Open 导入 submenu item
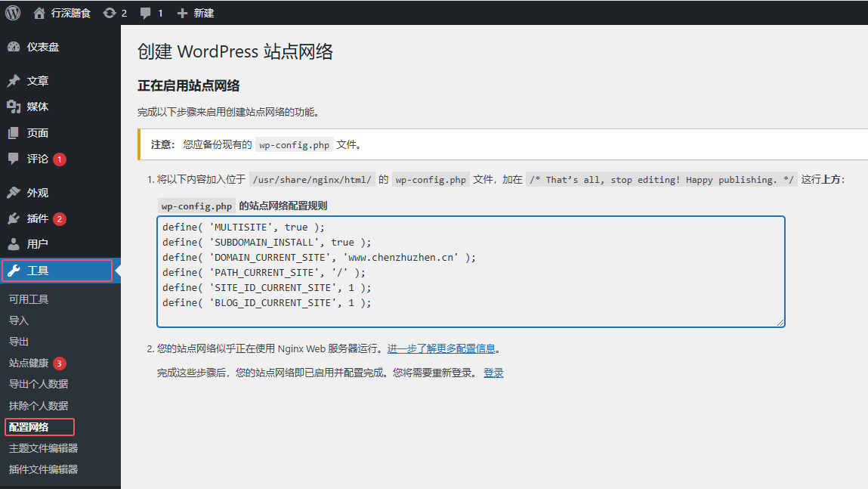The image size is (868, 489). pyautogui.click(x=19, y=320)
